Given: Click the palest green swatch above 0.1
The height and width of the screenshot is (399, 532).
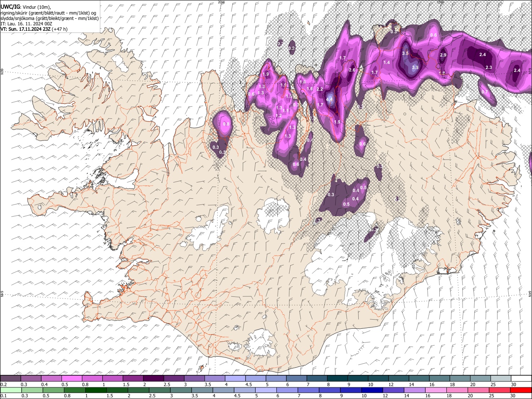Looking at the screenshot, I should (x=11, y=390).
